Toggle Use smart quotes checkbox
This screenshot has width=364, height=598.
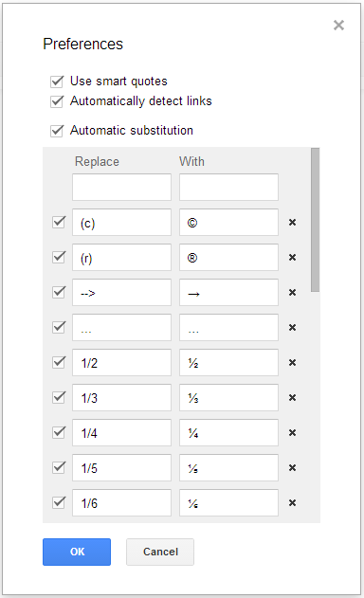[x=57, y=82]
